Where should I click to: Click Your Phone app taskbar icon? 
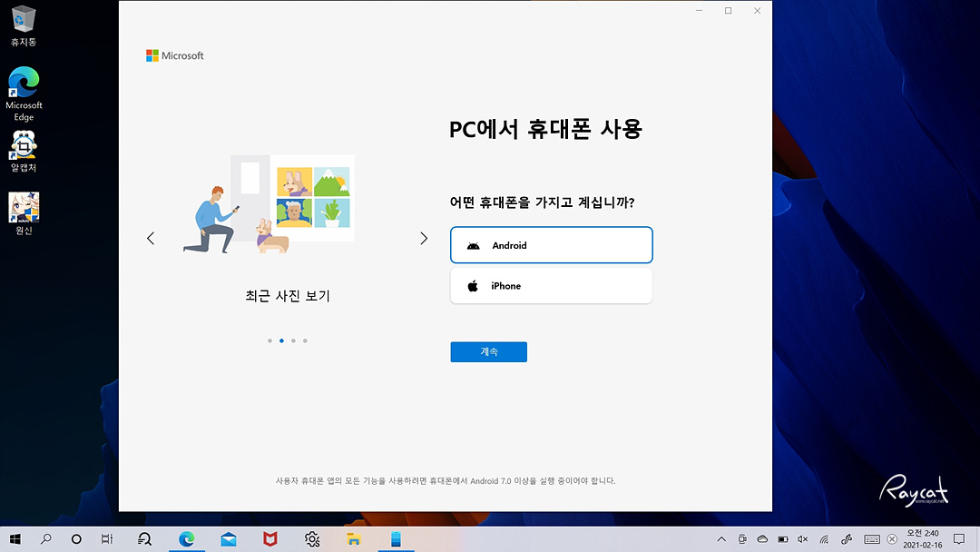pos(396,539)
